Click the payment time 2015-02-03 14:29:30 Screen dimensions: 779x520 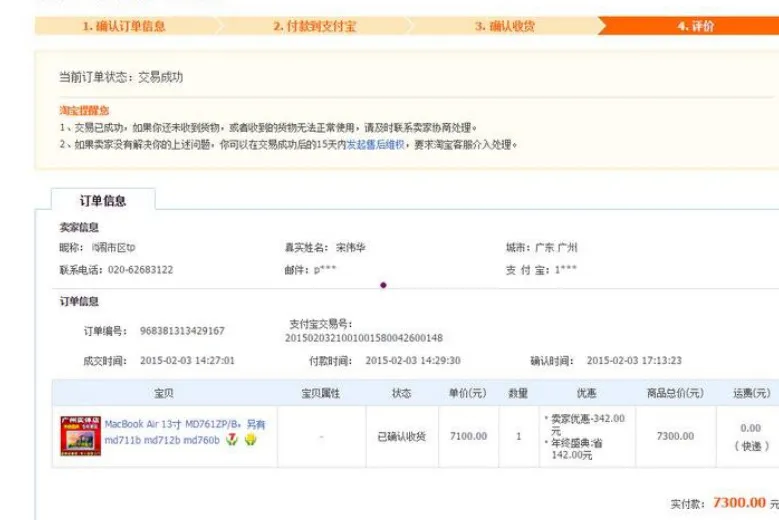(413, 361)
